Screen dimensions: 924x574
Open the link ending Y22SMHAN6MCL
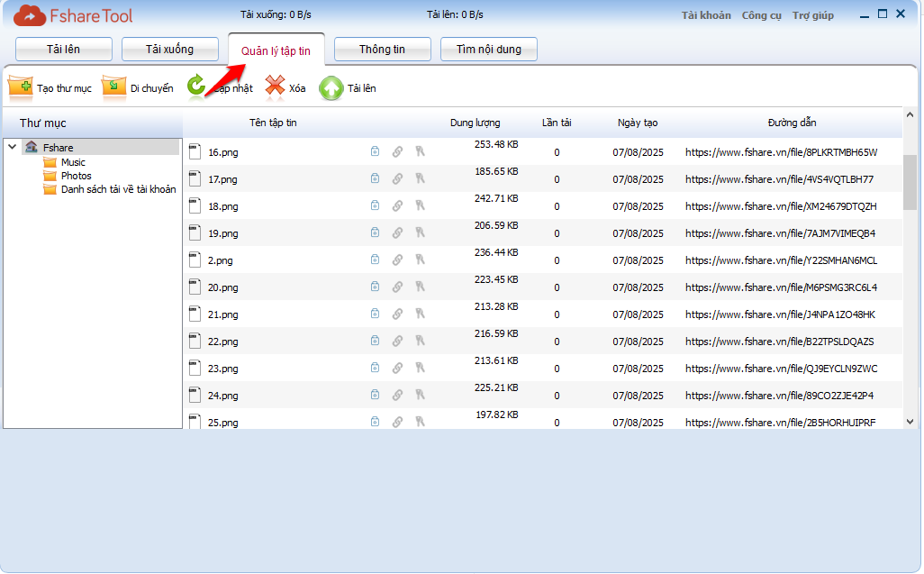click(x=781, y=260)
